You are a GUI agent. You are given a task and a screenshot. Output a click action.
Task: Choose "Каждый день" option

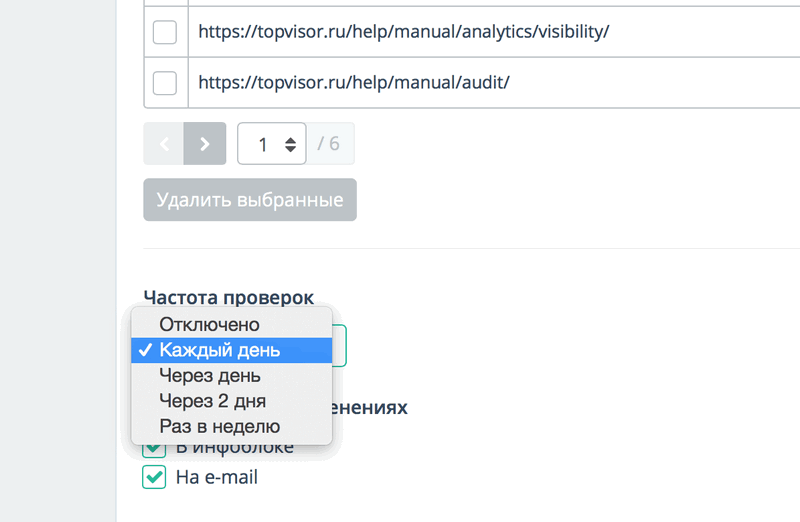point(220,350)
